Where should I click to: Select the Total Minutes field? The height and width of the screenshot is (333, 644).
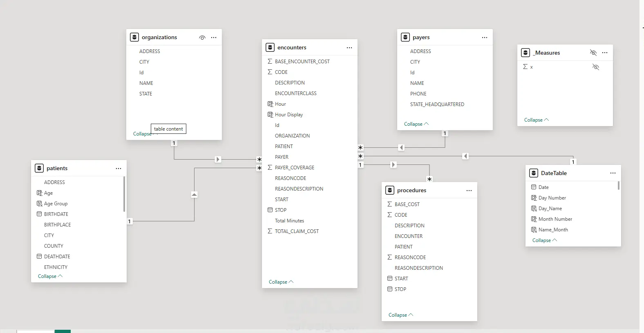(x=289, y=221)
